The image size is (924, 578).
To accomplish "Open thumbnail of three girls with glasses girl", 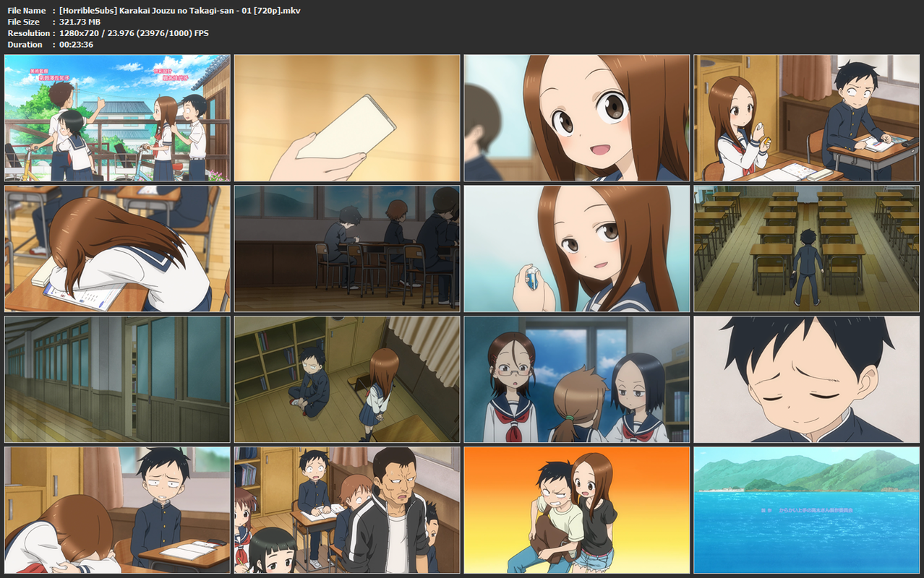I will pyautogui.click(x=577, y=379).
